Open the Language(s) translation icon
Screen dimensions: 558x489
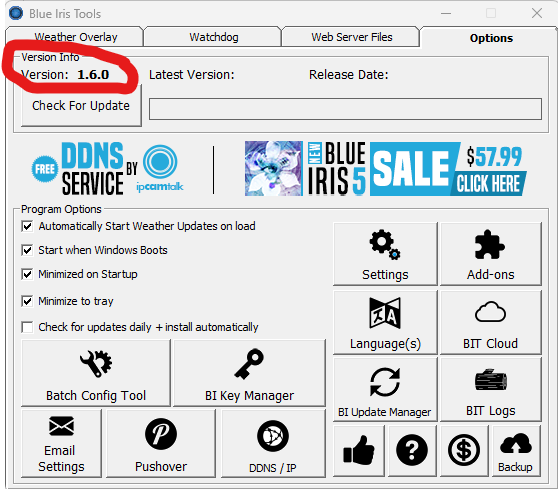[x=385, y=322]
